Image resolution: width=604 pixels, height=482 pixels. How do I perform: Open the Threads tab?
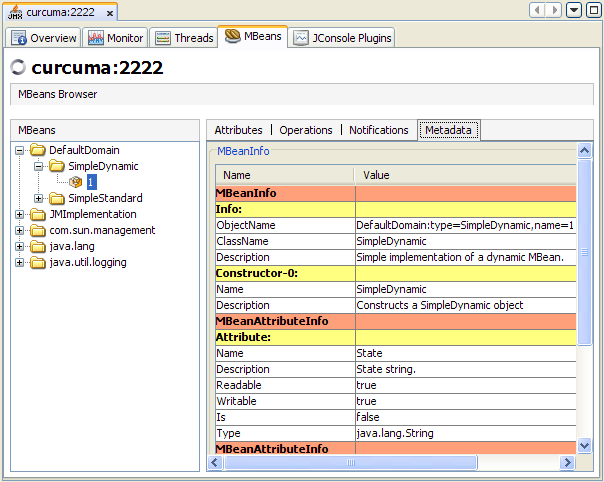click(x=185, y=38)
